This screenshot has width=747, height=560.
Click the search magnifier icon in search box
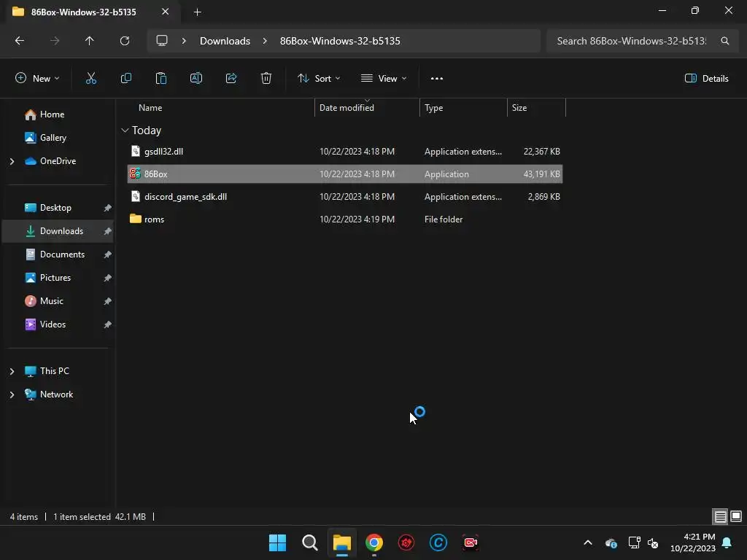pos(724,41)
